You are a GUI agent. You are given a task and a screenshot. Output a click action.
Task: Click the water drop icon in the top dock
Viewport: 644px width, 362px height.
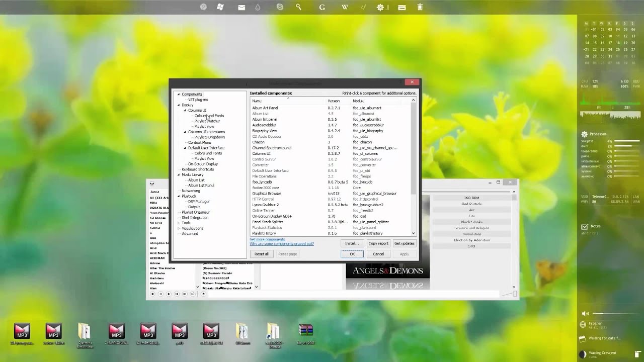click(x=258, y=7)
